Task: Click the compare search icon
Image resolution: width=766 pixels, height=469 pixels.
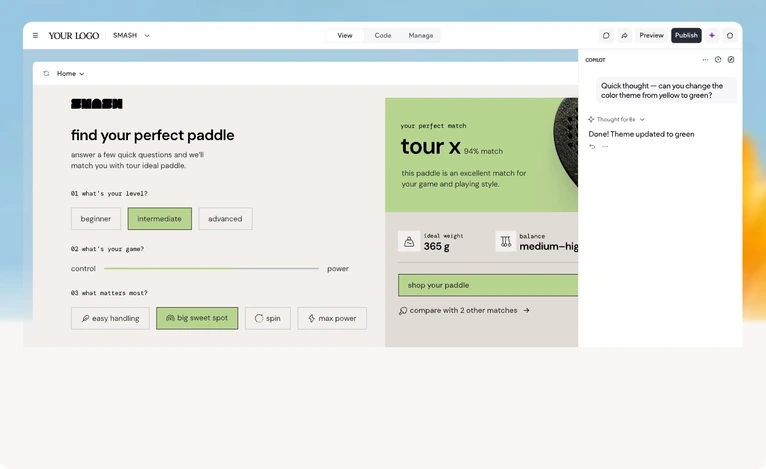Action: (403, 311)
